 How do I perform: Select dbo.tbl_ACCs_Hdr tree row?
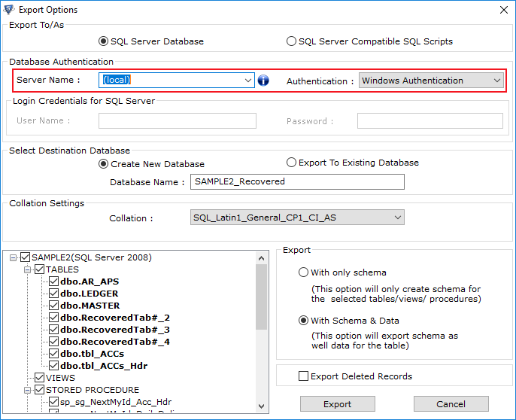104,366
